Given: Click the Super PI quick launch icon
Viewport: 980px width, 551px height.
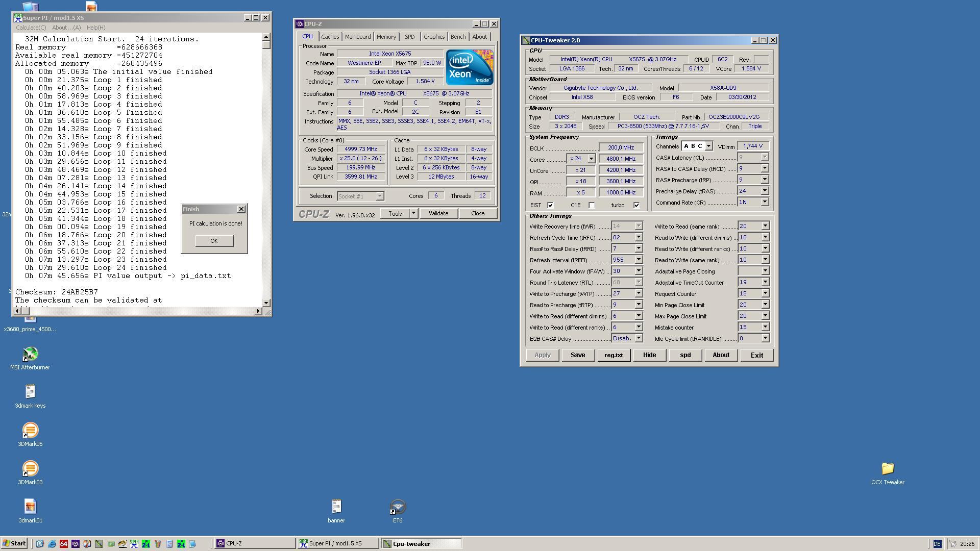Looking at the screenshot, I should point(134,544).
